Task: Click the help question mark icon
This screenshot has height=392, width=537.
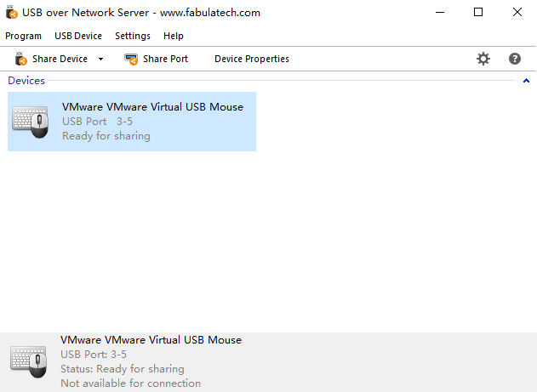Action: pos(515,59)
